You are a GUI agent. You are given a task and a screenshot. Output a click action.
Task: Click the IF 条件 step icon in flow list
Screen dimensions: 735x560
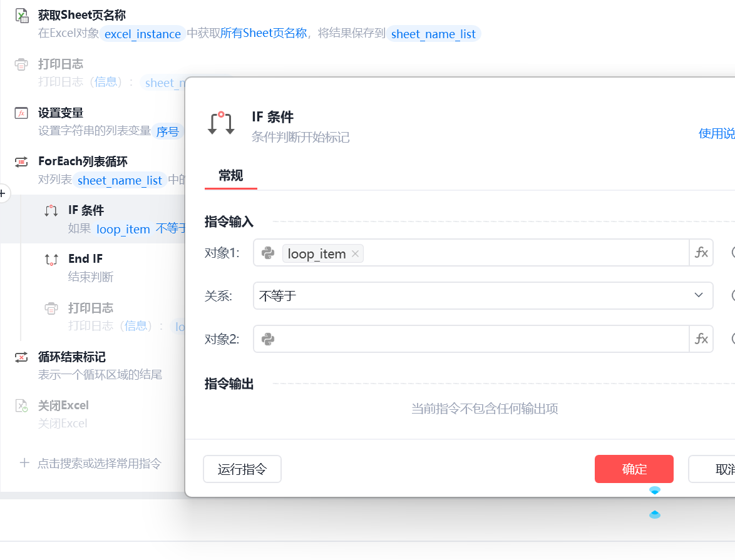click(x=51, y=211)
